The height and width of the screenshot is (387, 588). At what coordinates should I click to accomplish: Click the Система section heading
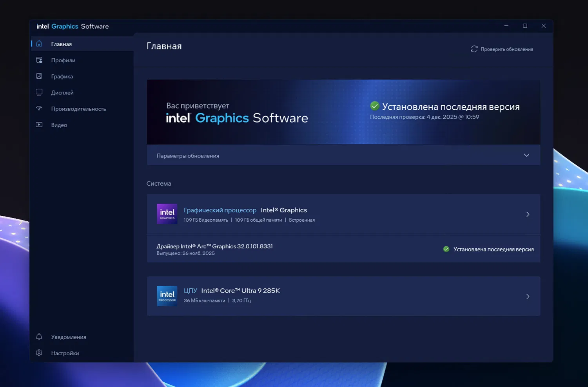(159, 183)
